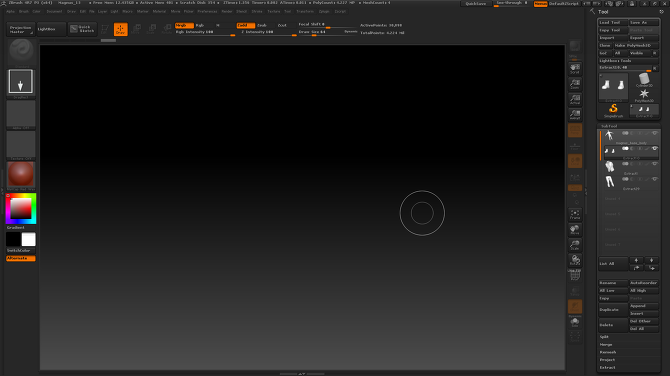Viewport: 670px width, 376px height.
Task: Toggle Zadd mode
Action: click(246, 25)
